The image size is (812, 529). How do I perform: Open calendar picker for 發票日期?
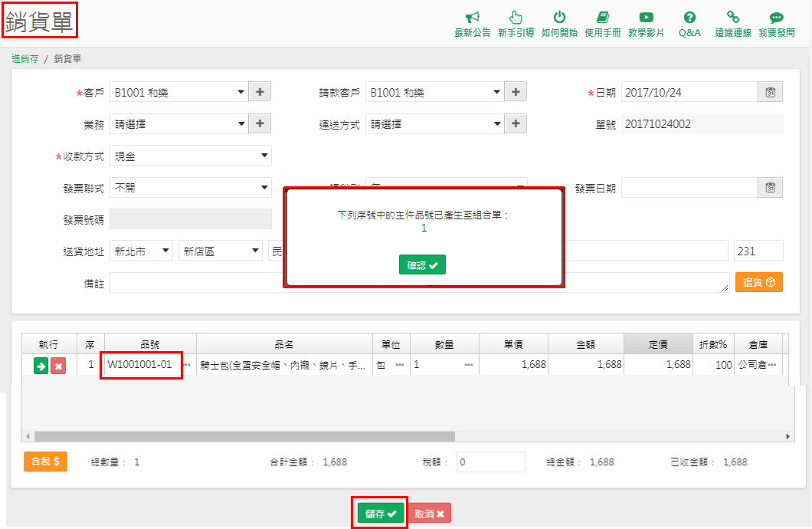click(x=770, y=188)
